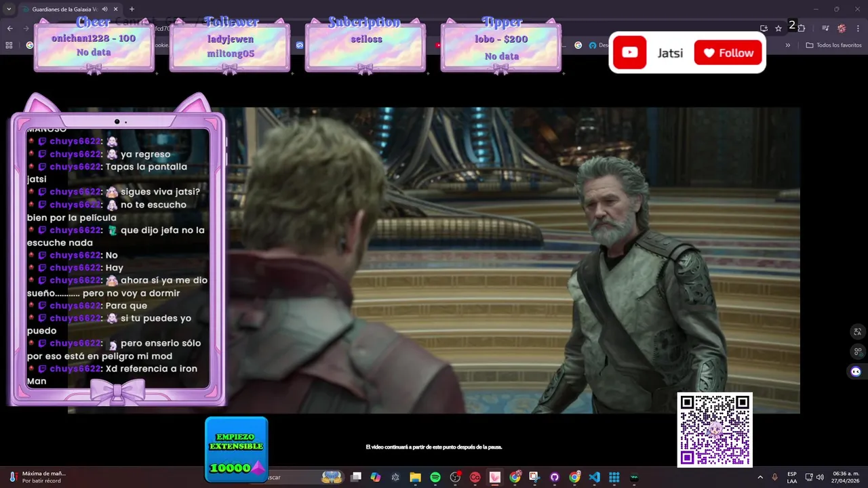Open the media controls icon in toolbar
868x488 pixels.
click(x=825, y=28)
